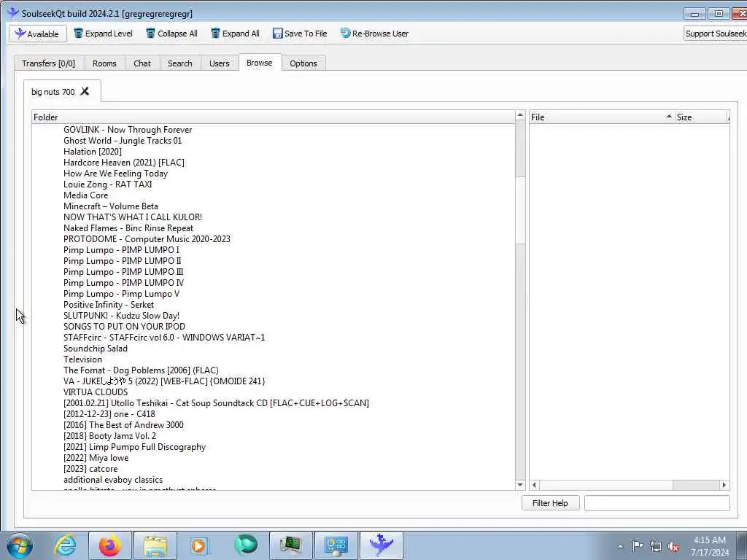This screenshot has height=560, width=747.
Task: Select the [2023] catcore folder
Action: pyautogui.click(x=90, y=469)
